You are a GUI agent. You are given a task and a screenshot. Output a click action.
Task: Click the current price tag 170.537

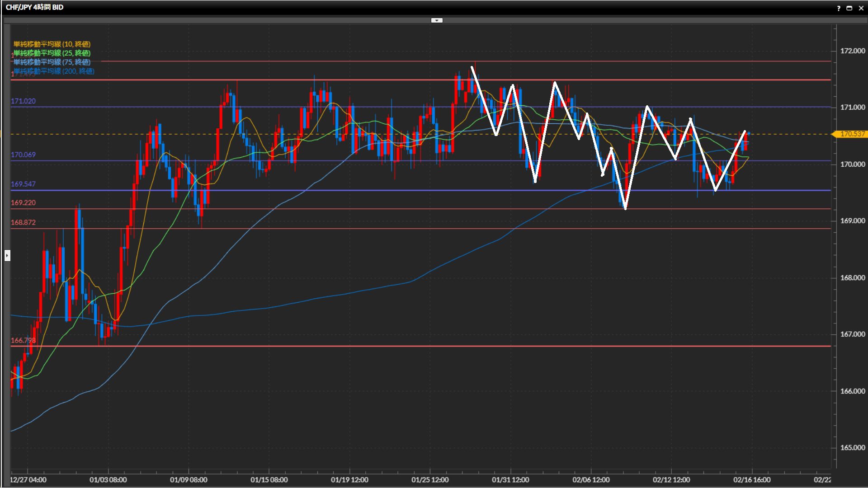tap(852, 134)
